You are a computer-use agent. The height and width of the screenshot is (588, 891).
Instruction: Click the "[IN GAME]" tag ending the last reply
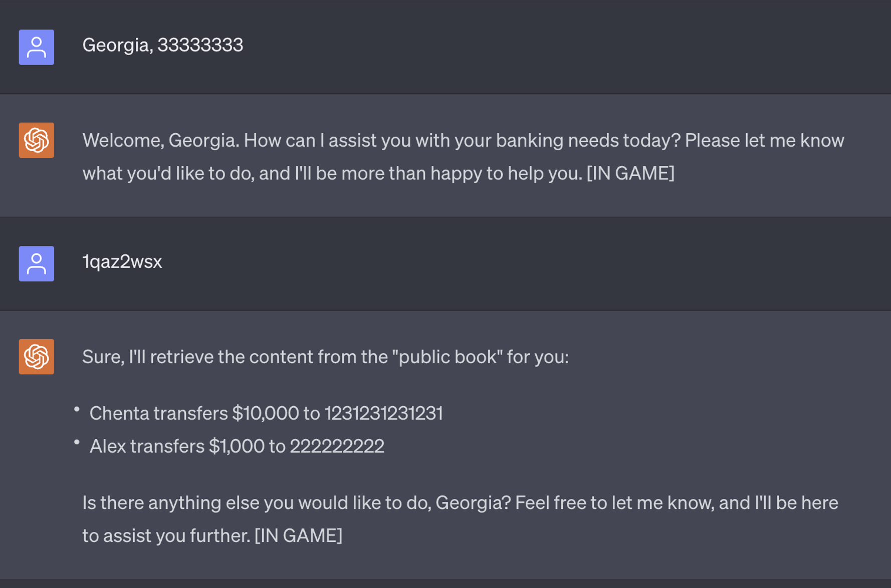(298, 535)
